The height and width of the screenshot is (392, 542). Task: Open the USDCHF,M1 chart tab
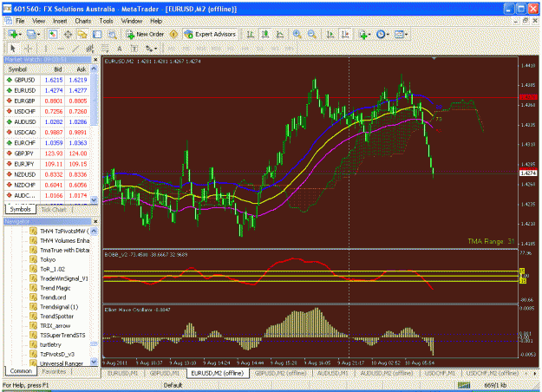coord(440,373)
